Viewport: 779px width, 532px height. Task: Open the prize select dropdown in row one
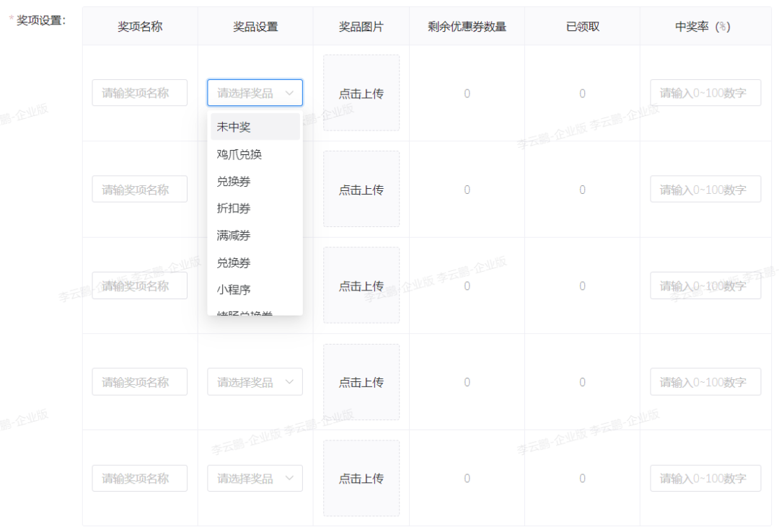click(255, 92)
